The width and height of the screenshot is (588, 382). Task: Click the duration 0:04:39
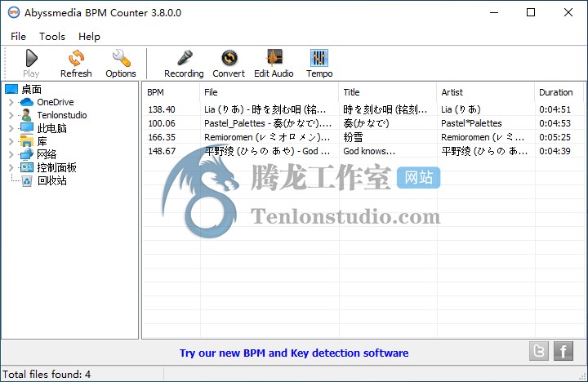pyautogui.click(x=555, y=151)
